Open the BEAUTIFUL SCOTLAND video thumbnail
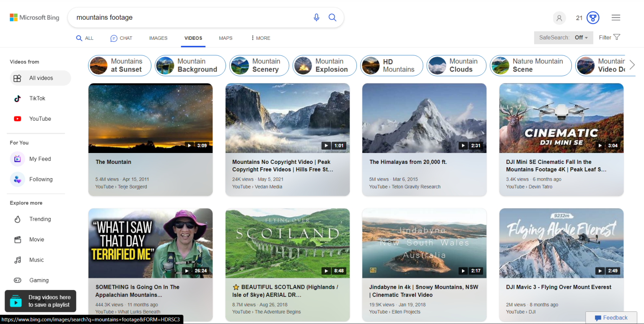 287,243
